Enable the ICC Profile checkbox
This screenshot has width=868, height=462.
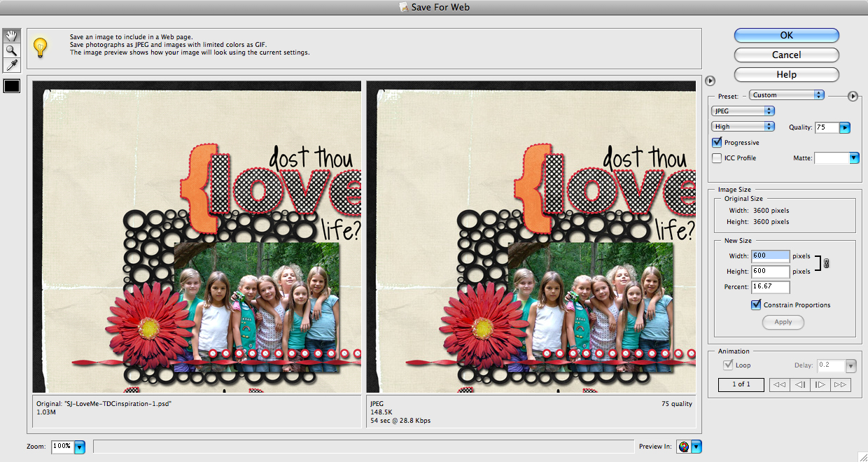coord(717,158)
